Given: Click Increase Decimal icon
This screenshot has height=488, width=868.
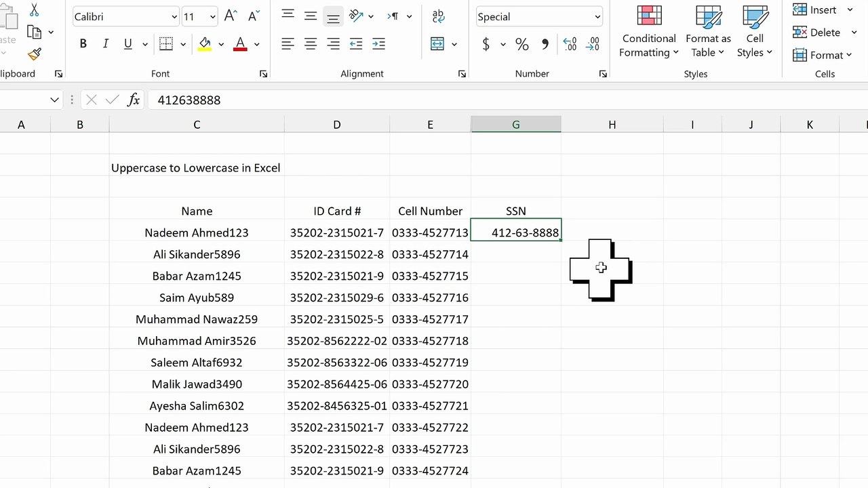Looking at the screenshot, I should tap(570, 44).
